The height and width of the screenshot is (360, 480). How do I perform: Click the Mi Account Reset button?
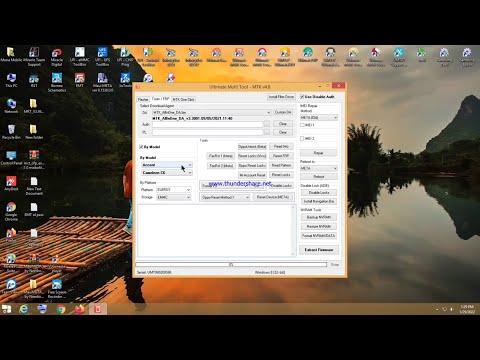pos(252,175)
